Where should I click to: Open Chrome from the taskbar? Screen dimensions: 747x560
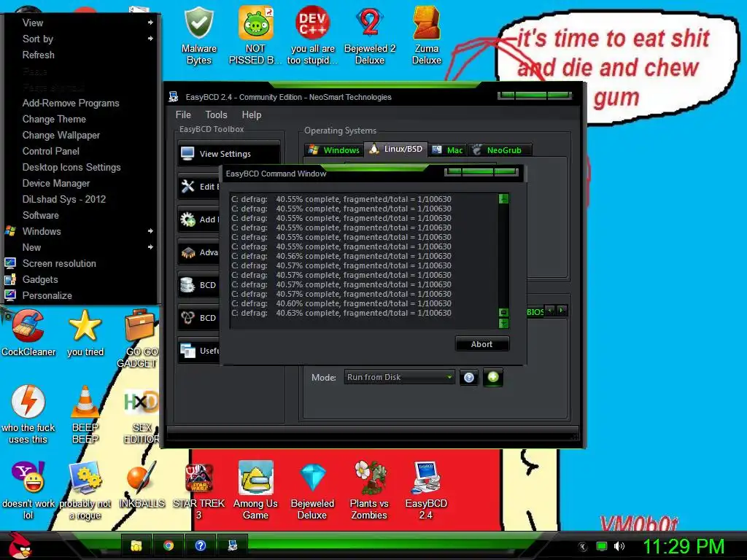coord(169,545)
